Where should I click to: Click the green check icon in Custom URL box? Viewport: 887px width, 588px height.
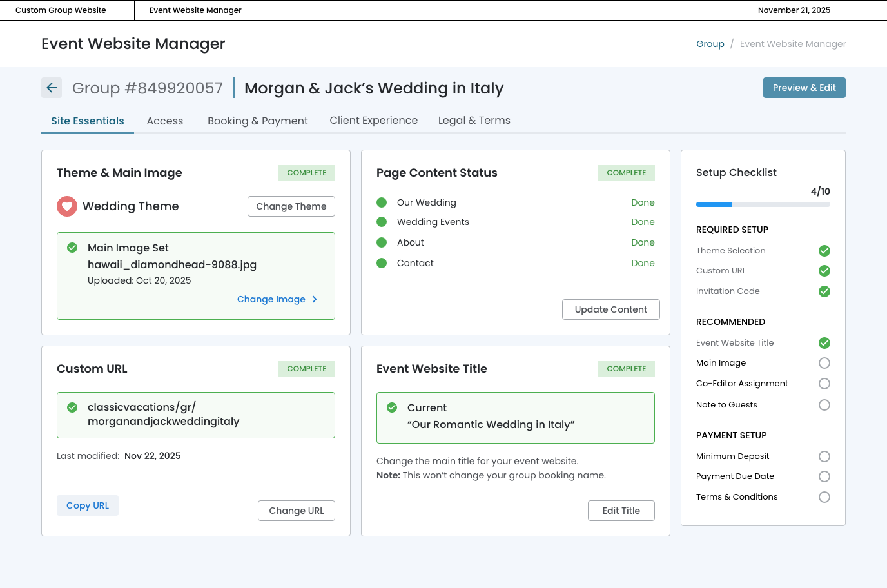(x=72, y=407)
